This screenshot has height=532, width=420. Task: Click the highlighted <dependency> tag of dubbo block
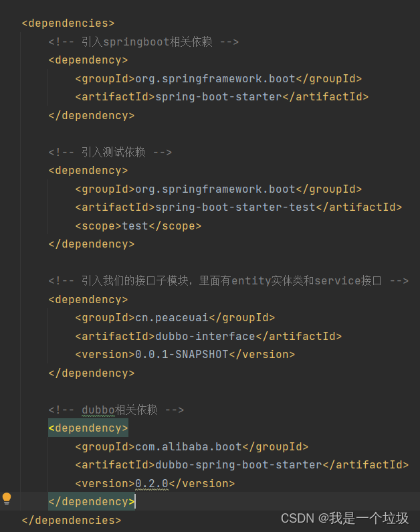88,428
